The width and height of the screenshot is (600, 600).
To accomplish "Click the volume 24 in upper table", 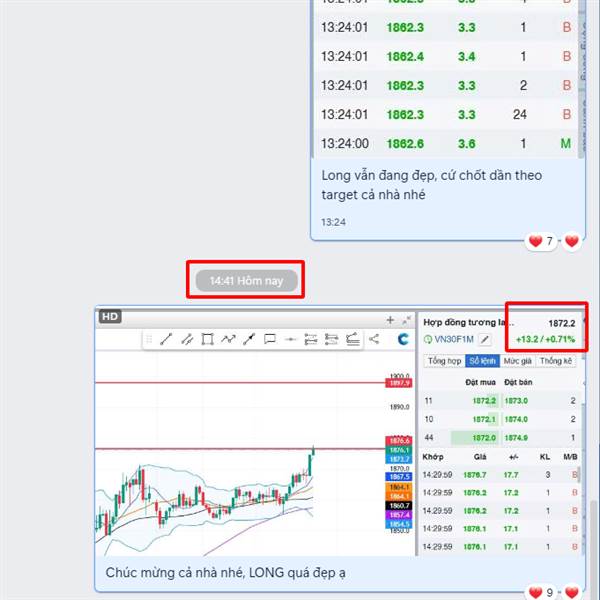I will point(520,114).
